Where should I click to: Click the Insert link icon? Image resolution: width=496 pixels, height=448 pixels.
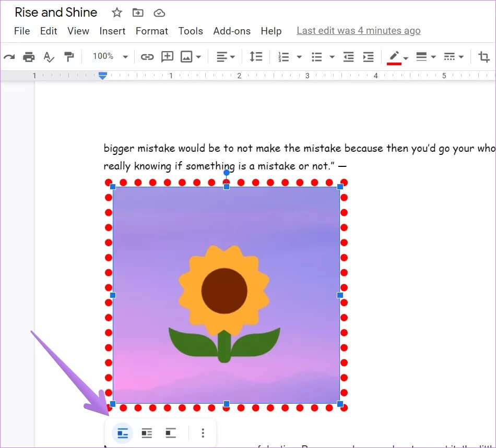(147, 57)
